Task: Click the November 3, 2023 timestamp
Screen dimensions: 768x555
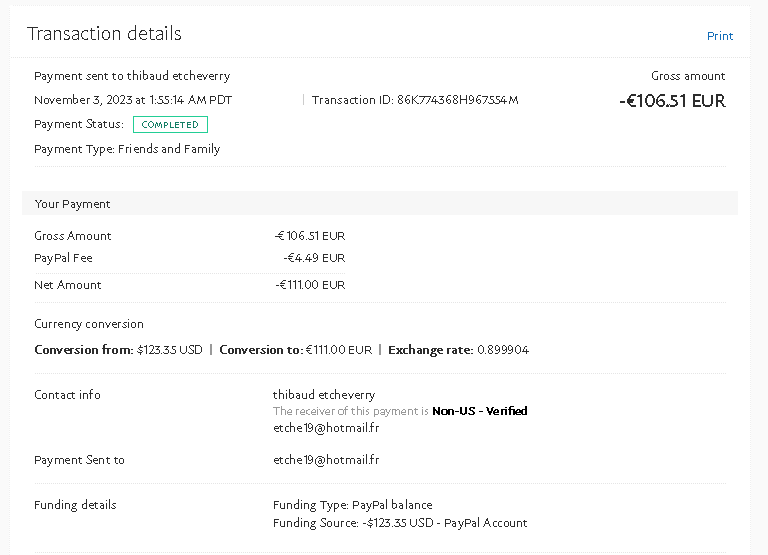Action: [133, 100]
